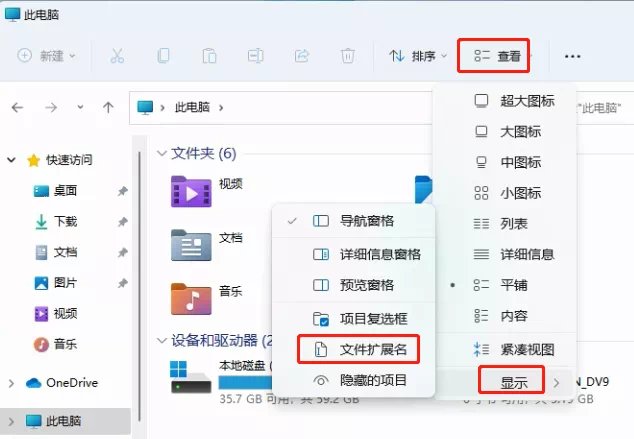Toggle 紧凑视图 compact view

point(505,349)
